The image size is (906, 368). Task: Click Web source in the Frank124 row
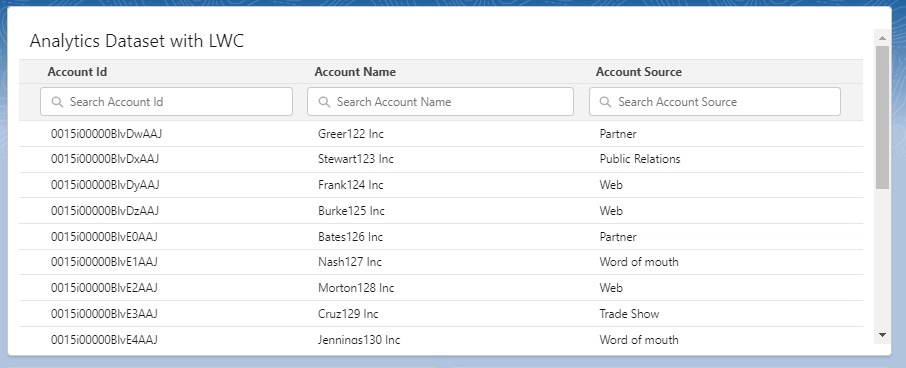point(611,185)
